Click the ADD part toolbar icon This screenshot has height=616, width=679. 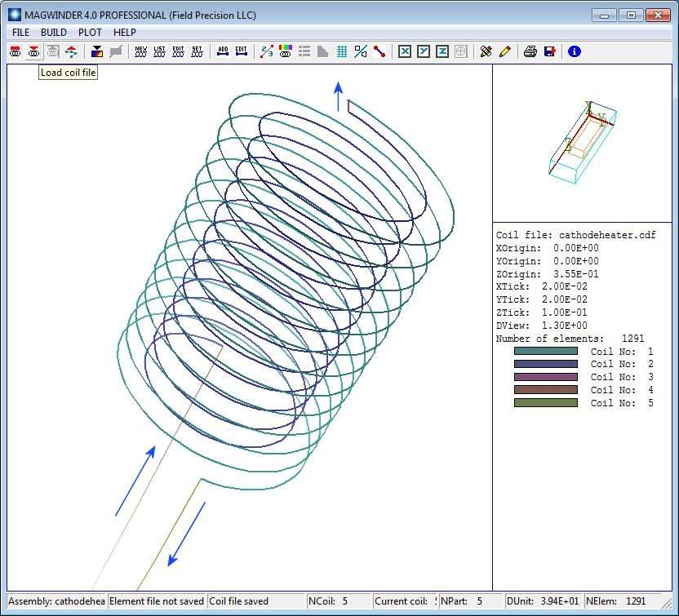223,51
